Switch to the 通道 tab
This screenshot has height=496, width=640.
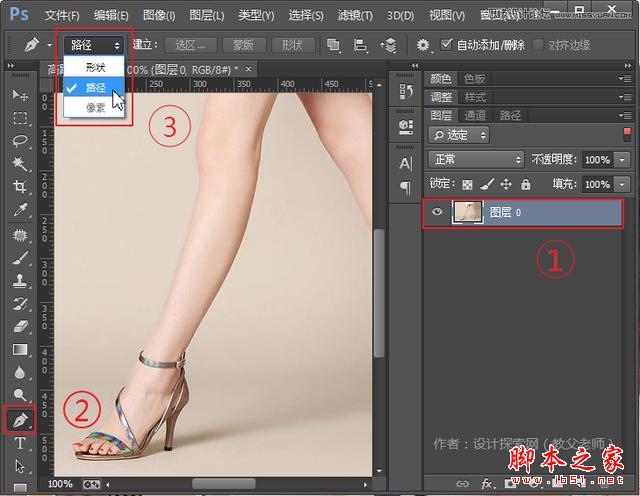pos(476,116)
